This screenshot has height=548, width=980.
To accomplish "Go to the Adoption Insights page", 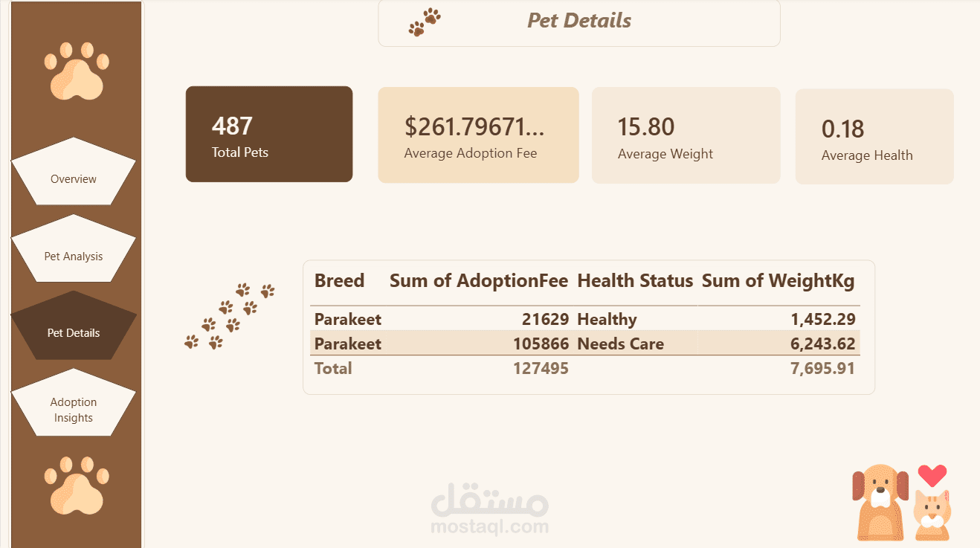I will 74,402.
